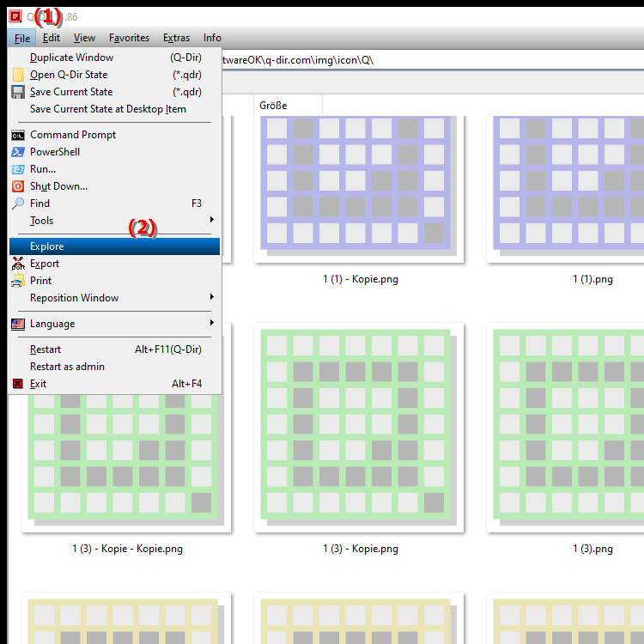The width and height of the screenshot is (644, 644).
Task: Open the Language menu entry
Action: tap(114, 324)
